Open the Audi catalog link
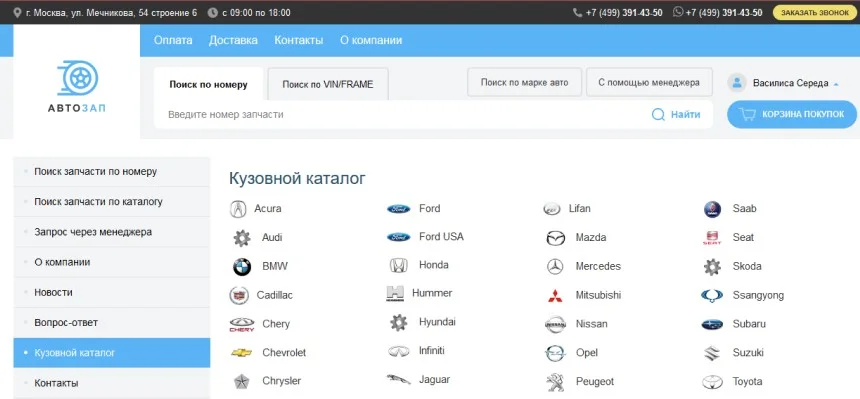The width and height of the screenshot is (860, 399). (x=272, y=238)
